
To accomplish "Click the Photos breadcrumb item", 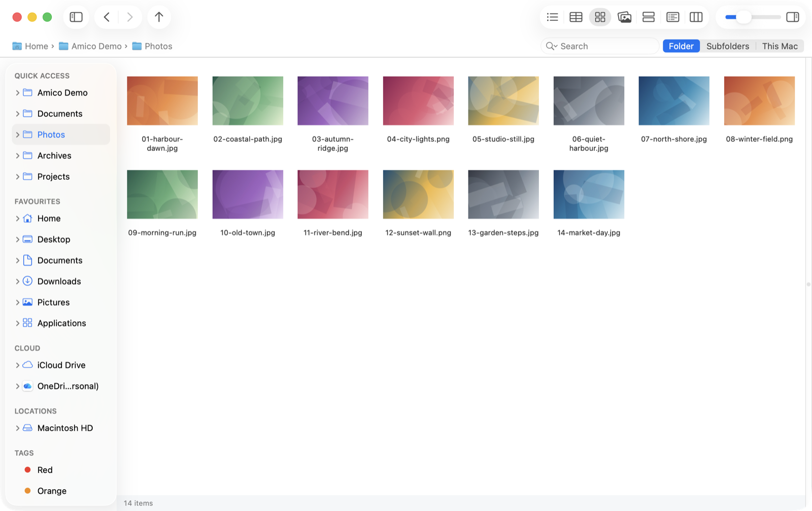I will (x=152, y=46).
